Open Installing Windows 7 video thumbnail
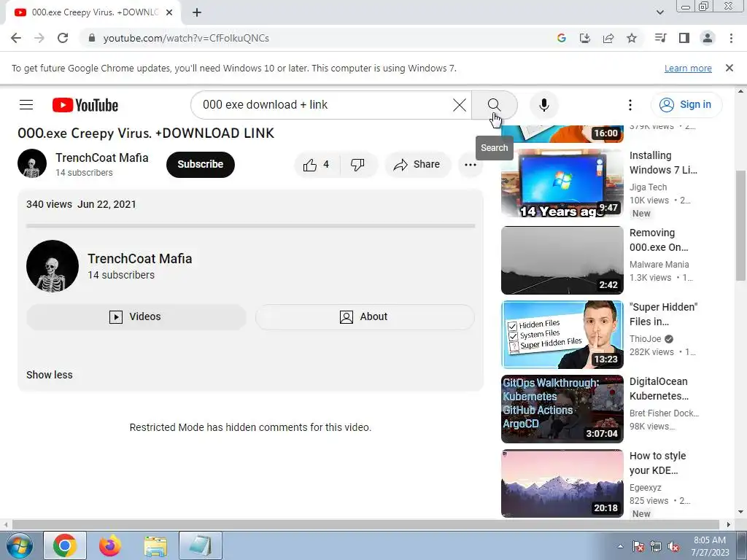 [x=562, y=183]
